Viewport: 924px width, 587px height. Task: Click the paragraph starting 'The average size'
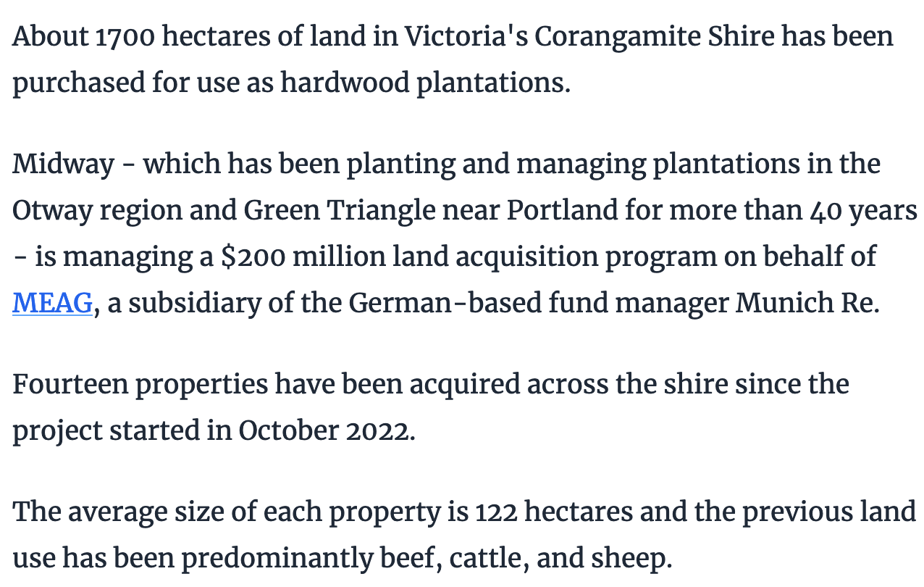464,536
